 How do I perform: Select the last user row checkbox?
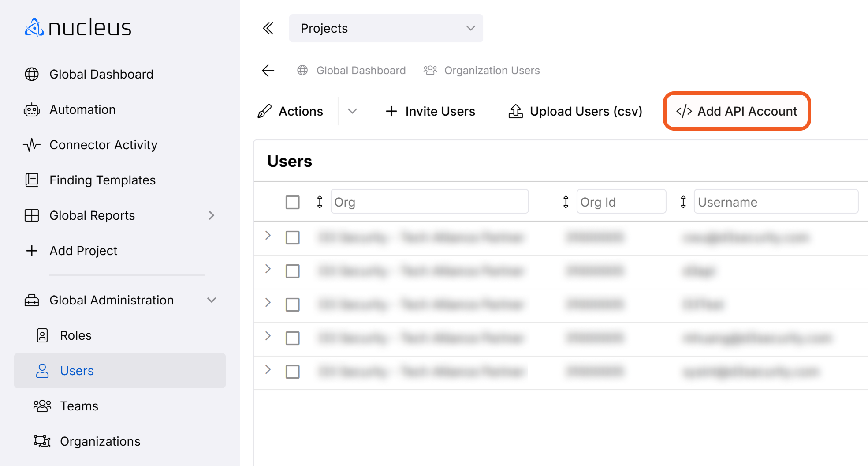pos(292,372)
